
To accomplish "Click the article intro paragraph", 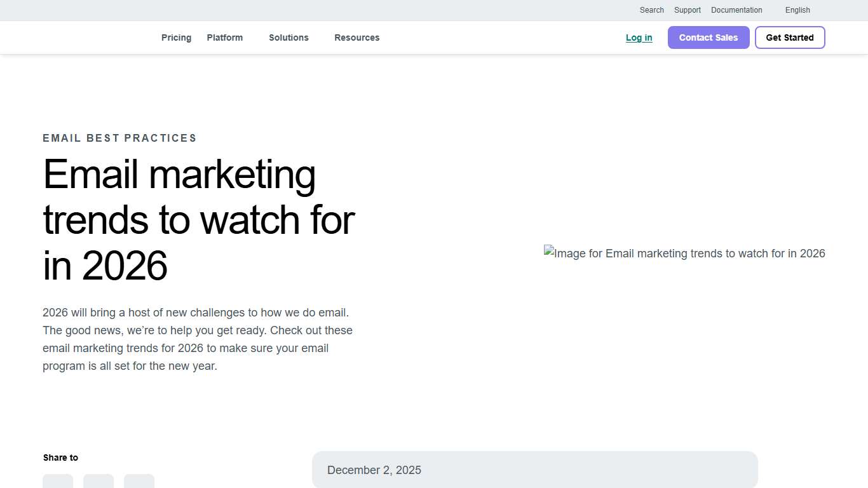I will coord(198,339).
